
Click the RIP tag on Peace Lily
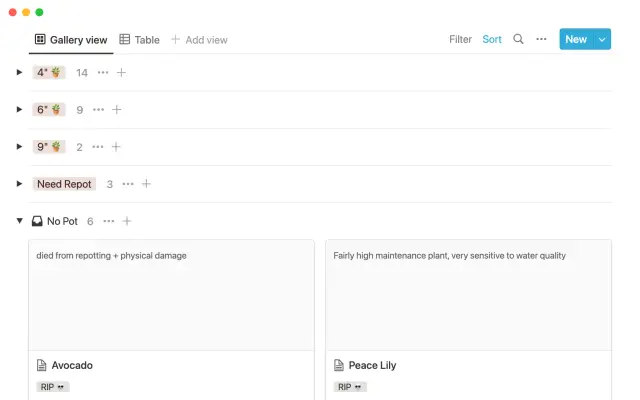[x=350, y=387]
